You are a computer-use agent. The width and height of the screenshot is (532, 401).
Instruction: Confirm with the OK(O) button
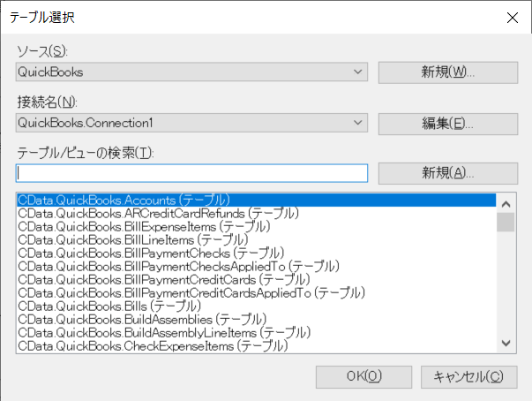(x=363, y=376)
